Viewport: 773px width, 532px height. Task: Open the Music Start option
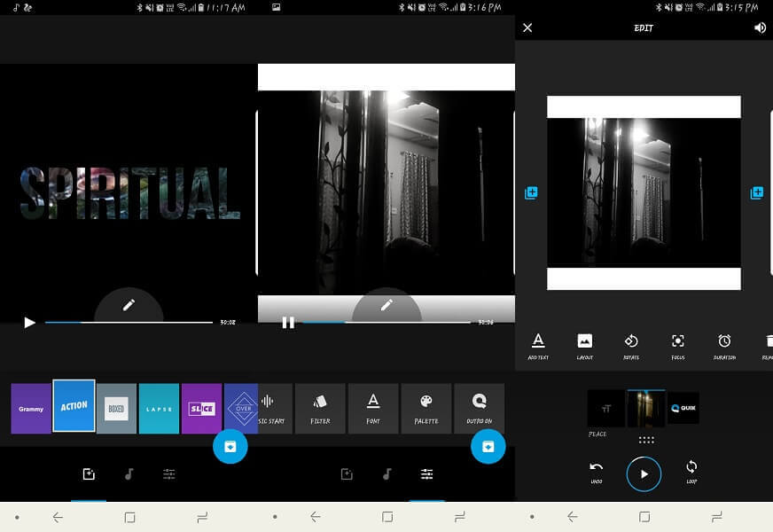point(275,409)
